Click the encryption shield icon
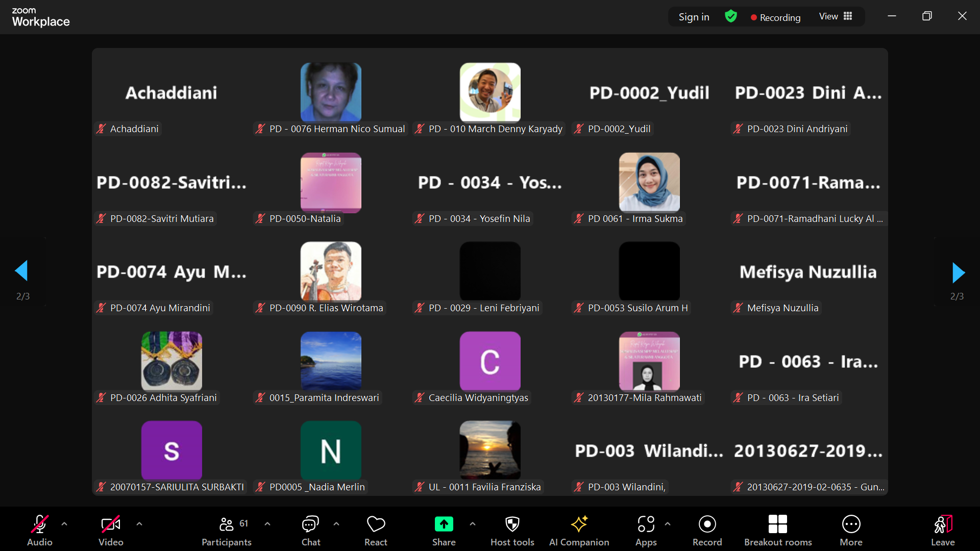 [x=731, y=17]
